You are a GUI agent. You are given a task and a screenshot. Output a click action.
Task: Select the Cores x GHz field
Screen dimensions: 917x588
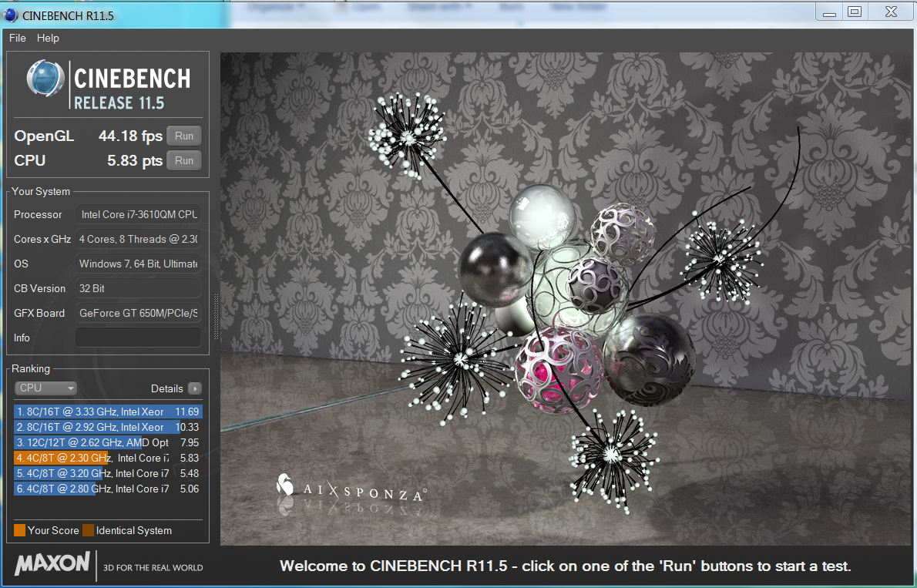[x=138, y=240]
